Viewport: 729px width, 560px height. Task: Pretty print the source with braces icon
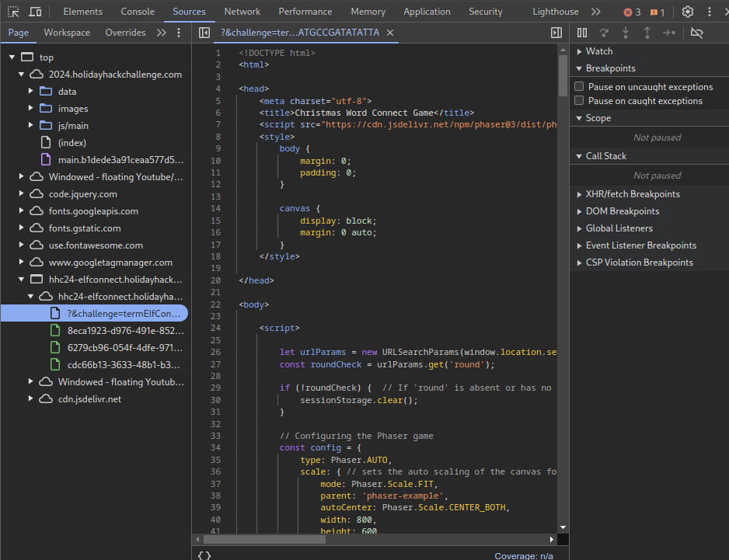coord(204,555)
